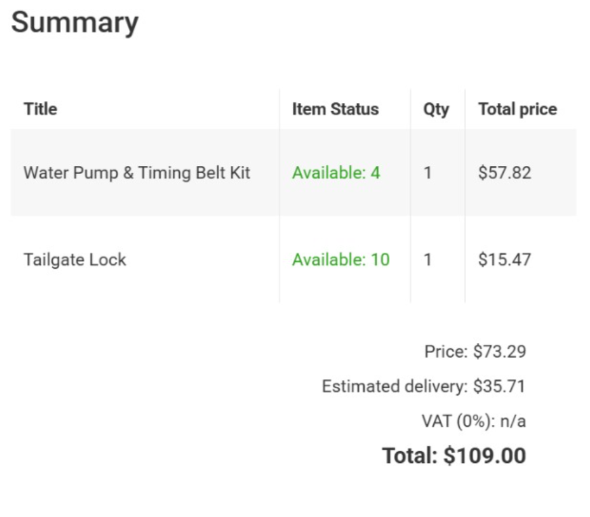Screen dimensions: 590x517
Task: Click the Item Status column header
Action: (x=335, y=109)
